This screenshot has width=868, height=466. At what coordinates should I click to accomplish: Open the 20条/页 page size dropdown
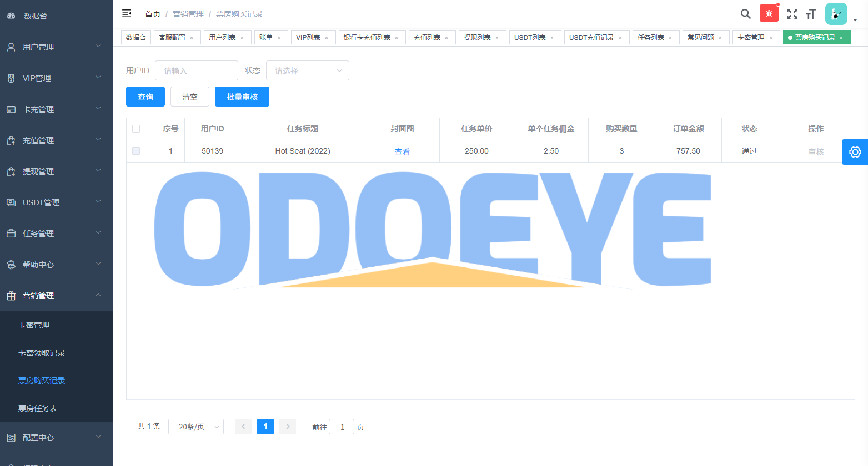(x=195, y=427)
